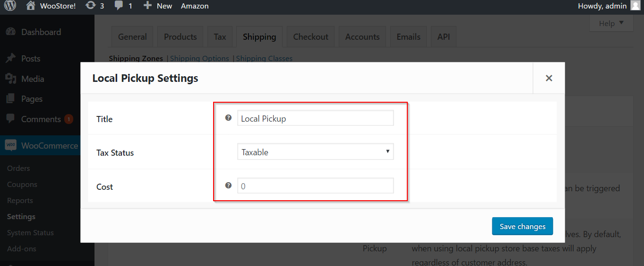Switch to the Tax settings tab

pyautogui.click(x=220, y=37)
